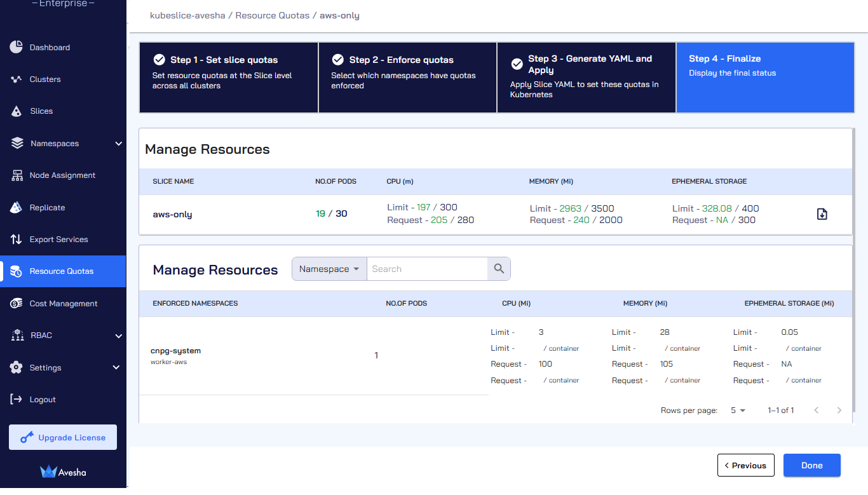The image size is (868, 495).
Task: Click the key icon in Upgrade License
Action: [x=27, y=437]
